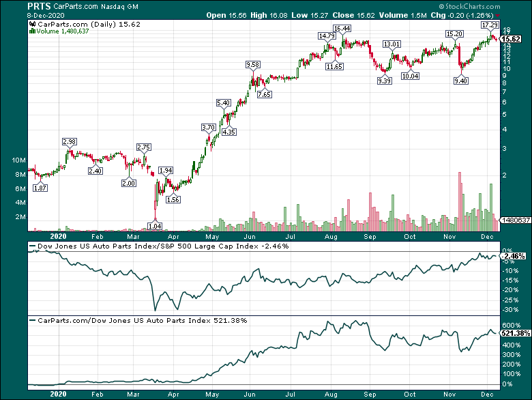
Task: Click the 2.75 March peak label
Action: (144, 147)
